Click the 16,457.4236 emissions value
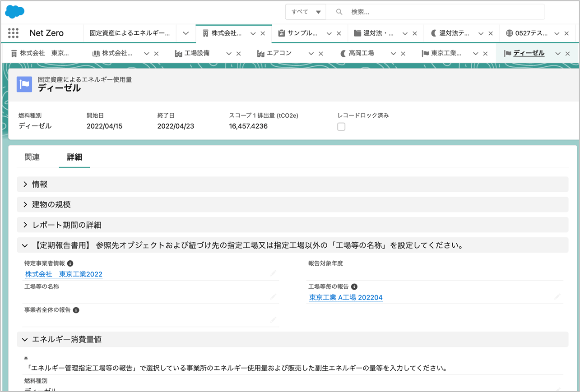The height and width of the screenshot is (392, 580). click(248, 126)
